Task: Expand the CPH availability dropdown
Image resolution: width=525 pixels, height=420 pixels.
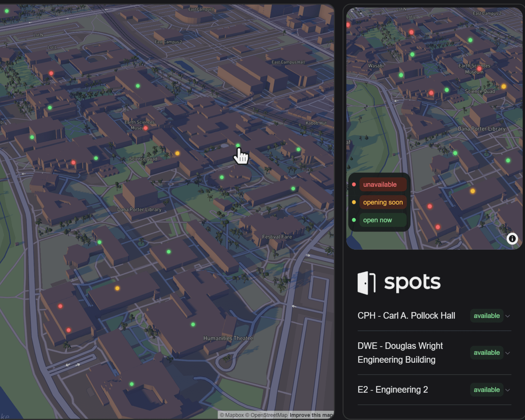Action: 508,316
